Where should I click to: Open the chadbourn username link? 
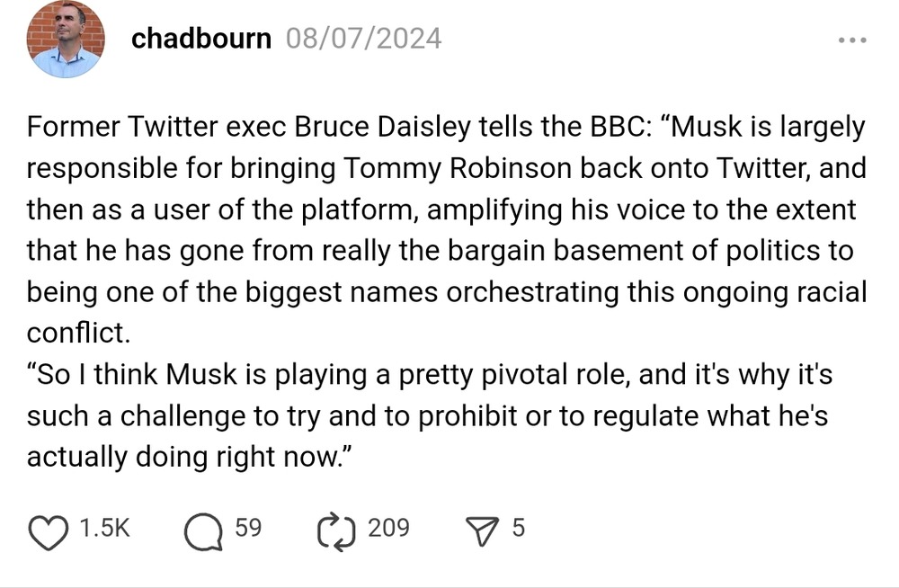pyautogui.click(x=201, y=39)
